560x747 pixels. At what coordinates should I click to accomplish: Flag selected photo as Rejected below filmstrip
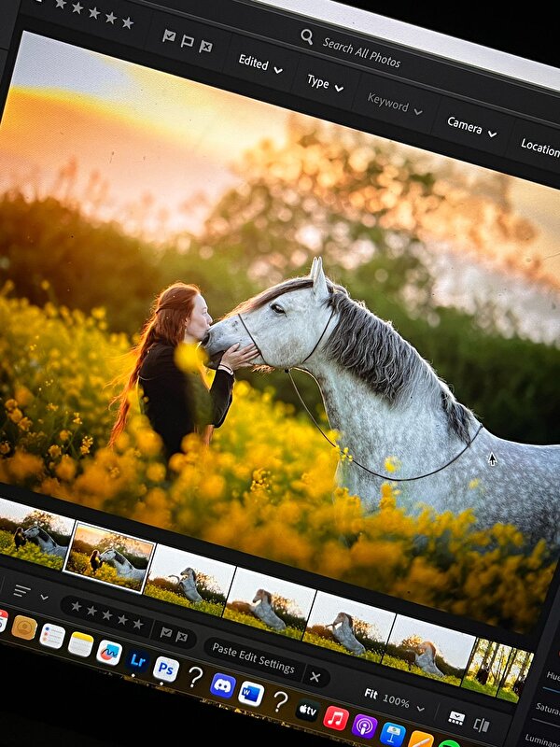click(x=182, y=637)
